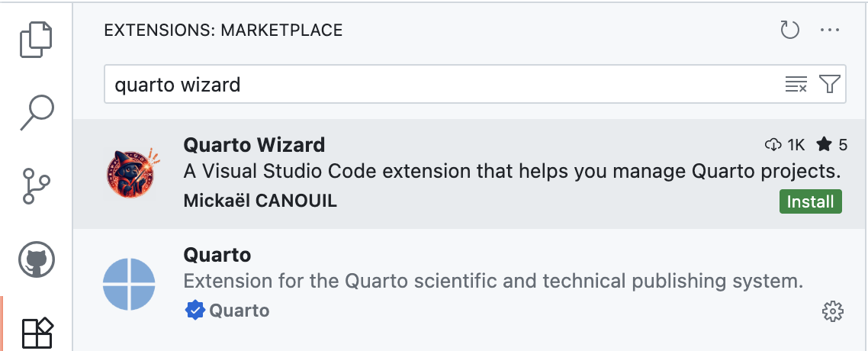Select the Quarto Wizard extension title
Viewport: 868px width, 351px height.
point(254,144)
